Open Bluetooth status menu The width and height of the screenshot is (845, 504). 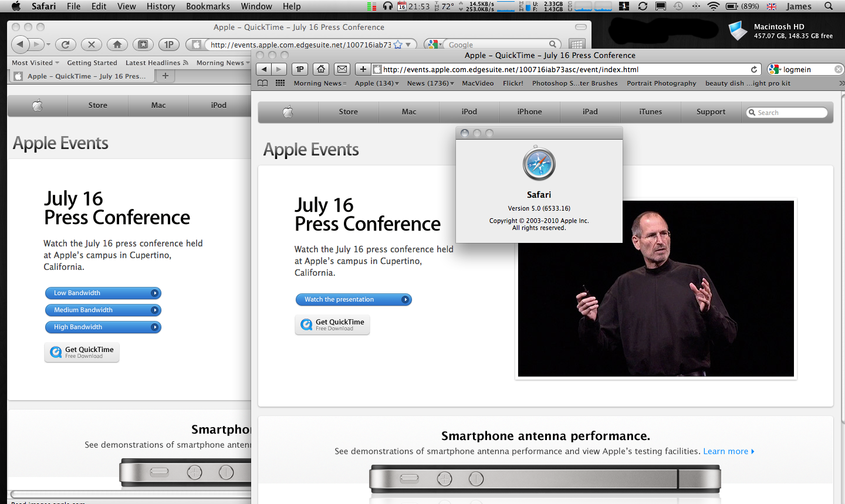pos(696,6)
